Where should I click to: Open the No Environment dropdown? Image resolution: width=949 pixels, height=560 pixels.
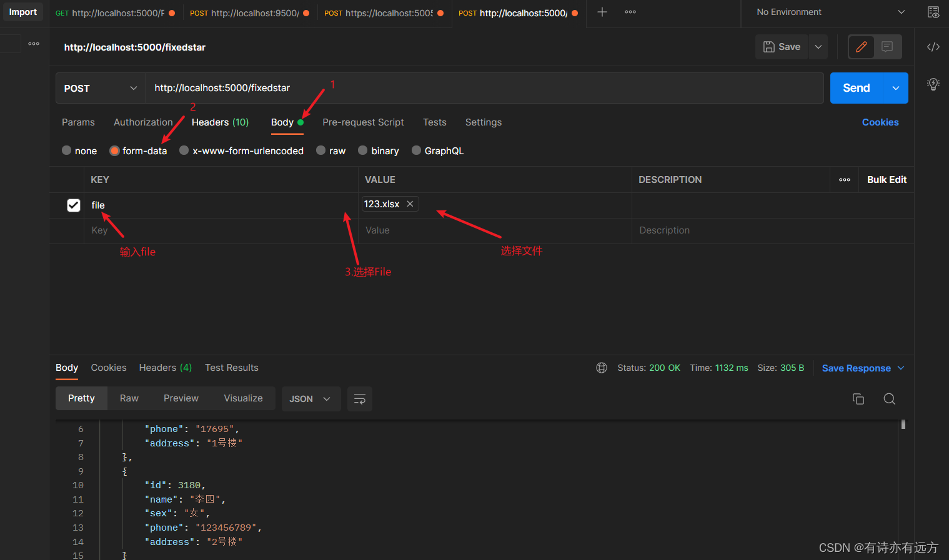coord(830,12)
